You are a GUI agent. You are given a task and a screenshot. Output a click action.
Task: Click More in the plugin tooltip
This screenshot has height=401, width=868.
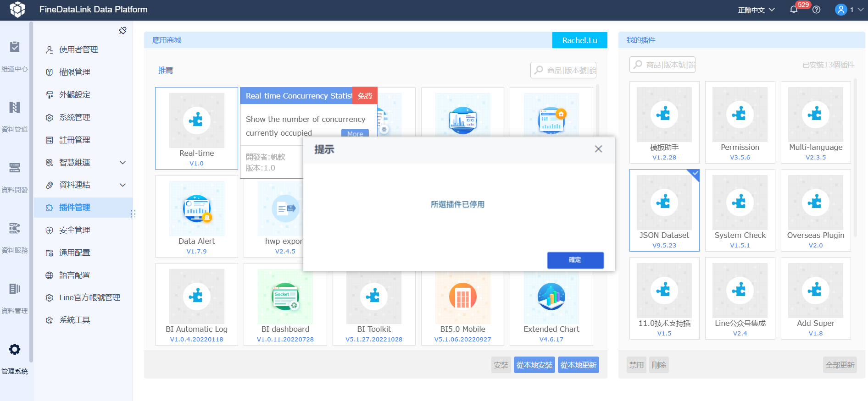(x=355, y=134)
